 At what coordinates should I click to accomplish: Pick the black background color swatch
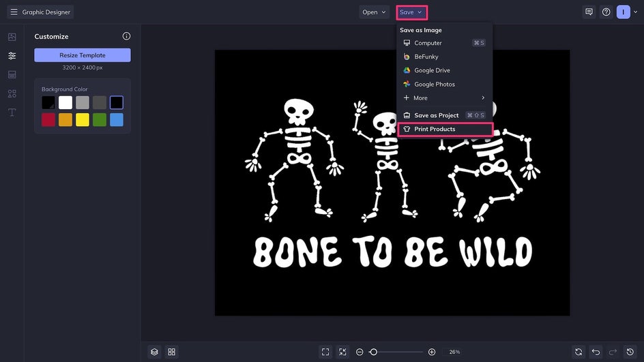(x=48, y=103)
